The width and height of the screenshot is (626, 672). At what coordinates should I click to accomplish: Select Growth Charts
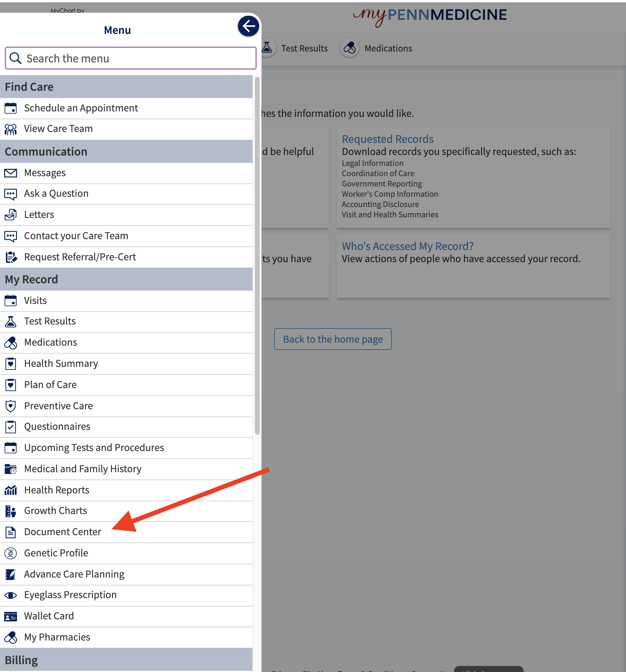[x=126, y=511]
